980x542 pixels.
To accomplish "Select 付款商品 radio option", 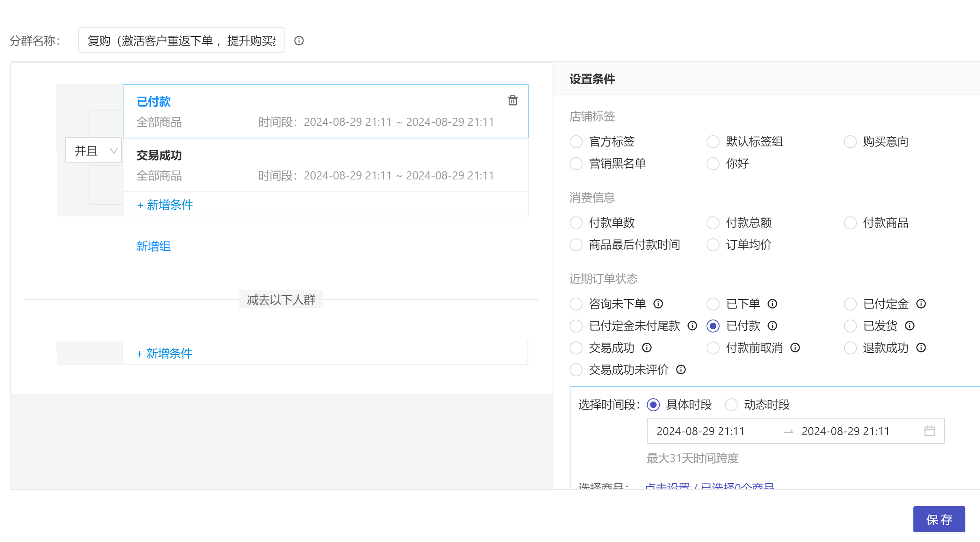I will click(850, 223).
